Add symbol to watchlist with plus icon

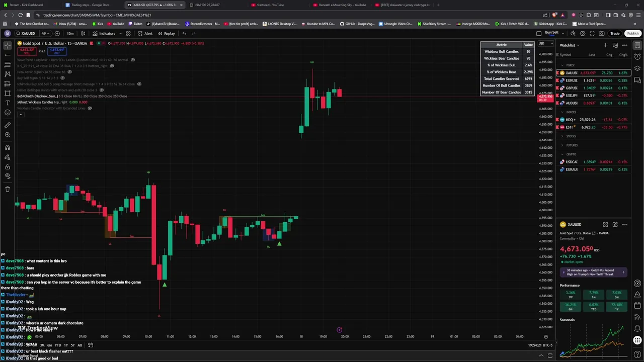tap(605, 45)
